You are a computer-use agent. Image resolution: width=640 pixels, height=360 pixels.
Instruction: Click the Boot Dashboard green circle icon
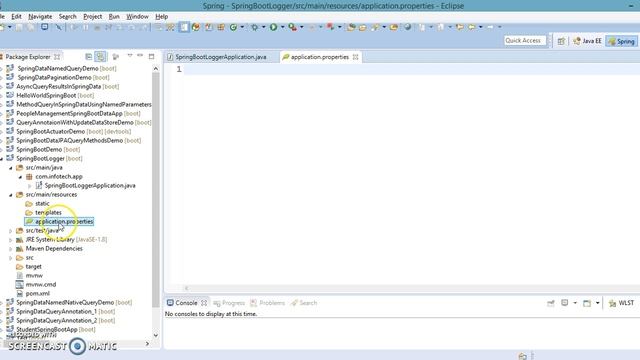[x=233, y=27]
